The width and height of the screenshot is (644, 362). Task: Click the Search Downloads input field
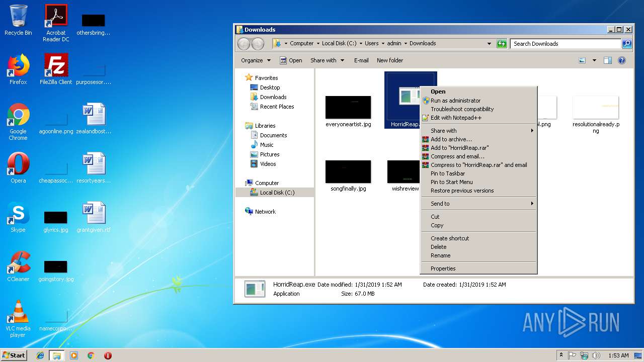(x=566, y=44)
